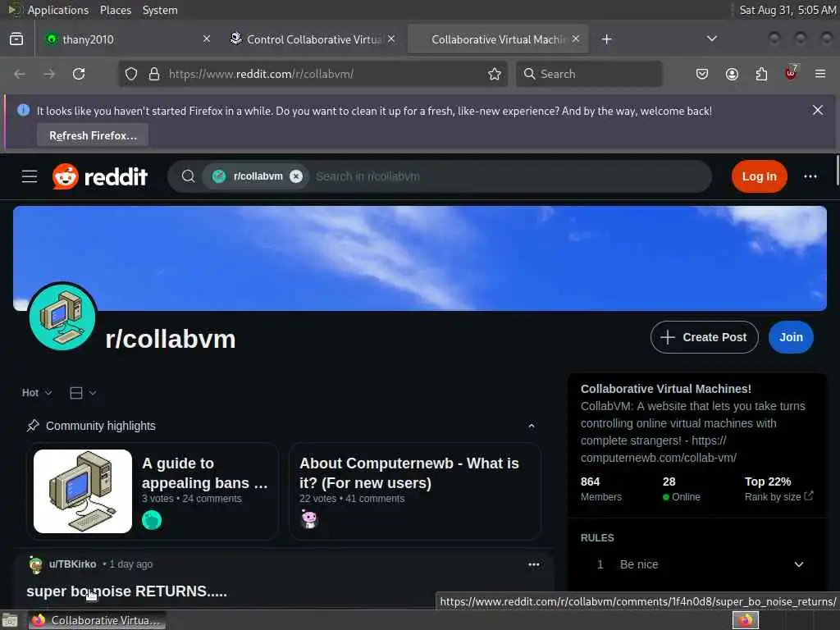Open Reddit hamburger navigation menu
The width and height of the screenshot is (840, 630).
point(30,176)
